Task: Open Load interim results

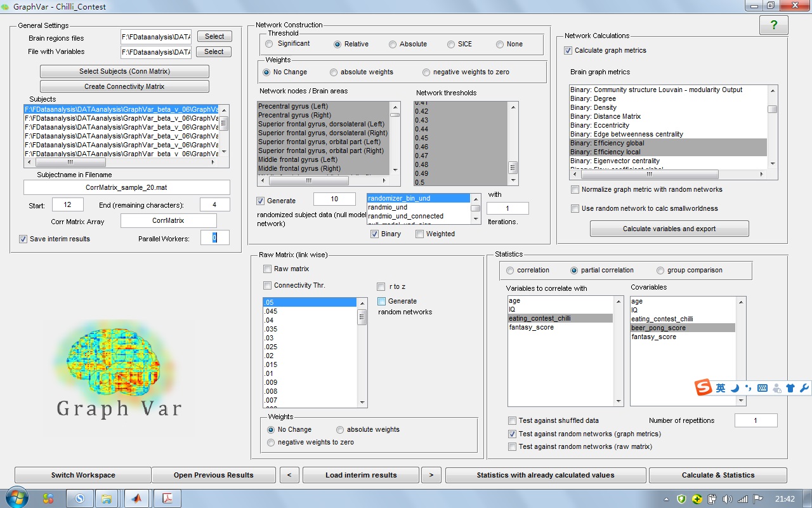Action: coord(360,475)
